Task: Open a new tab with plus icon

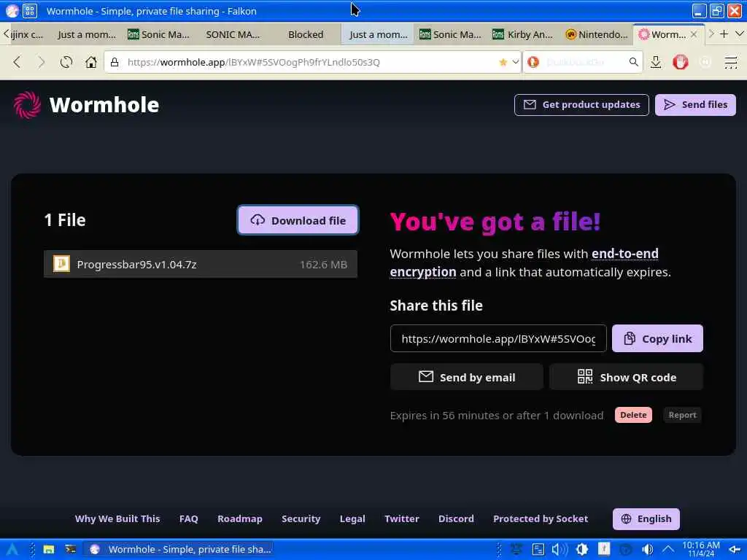Action: point(724,34)
